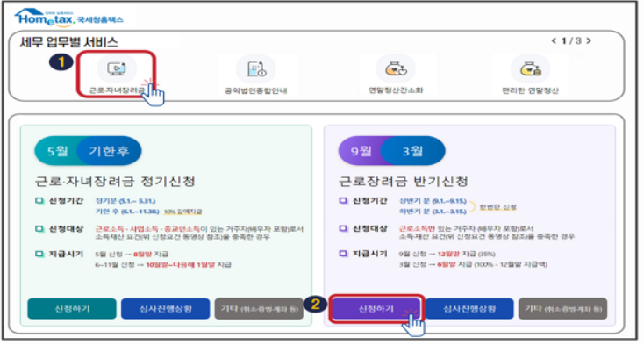This screenshot has width=644, height=345.
Task: Click 신청하기 under 근로장려금 반기신청
Action: pos(376,309)
